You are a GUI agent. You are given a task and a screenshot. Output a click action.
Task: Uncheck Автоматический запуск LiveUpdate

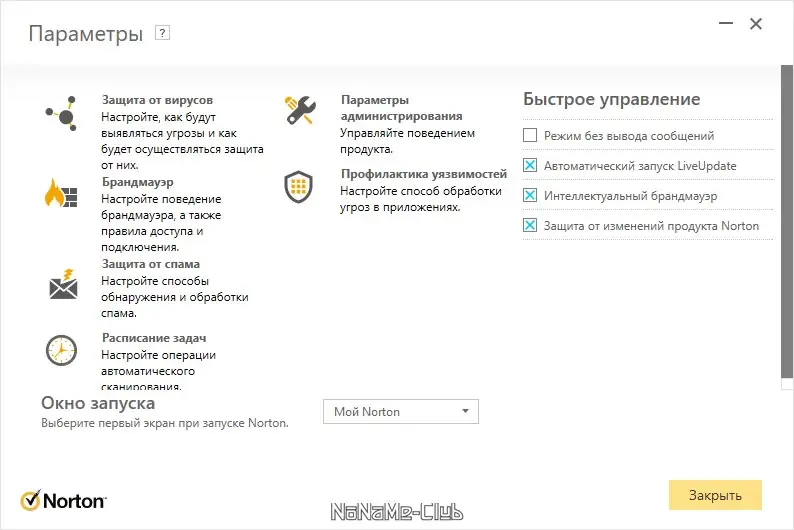(530, 165)
